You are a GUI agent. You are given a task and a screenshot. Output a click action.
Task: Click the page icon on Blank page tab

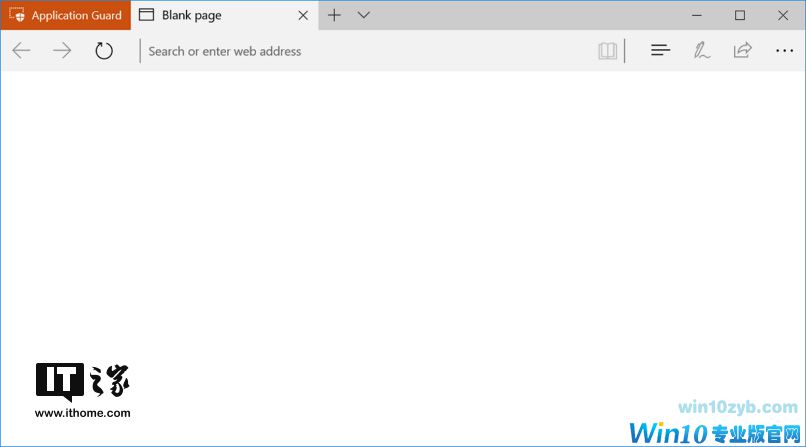[x=146, y=15]
